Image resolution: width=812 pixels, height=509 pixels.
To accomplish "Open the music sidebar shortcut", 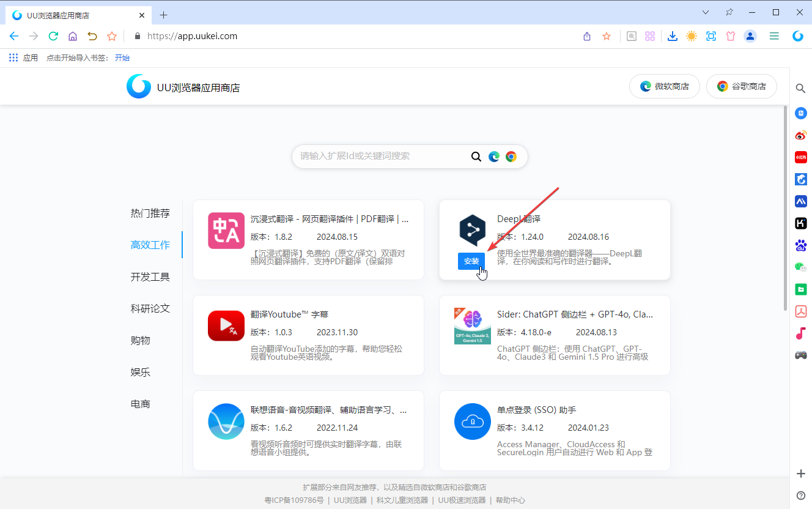I will [800, 333].
